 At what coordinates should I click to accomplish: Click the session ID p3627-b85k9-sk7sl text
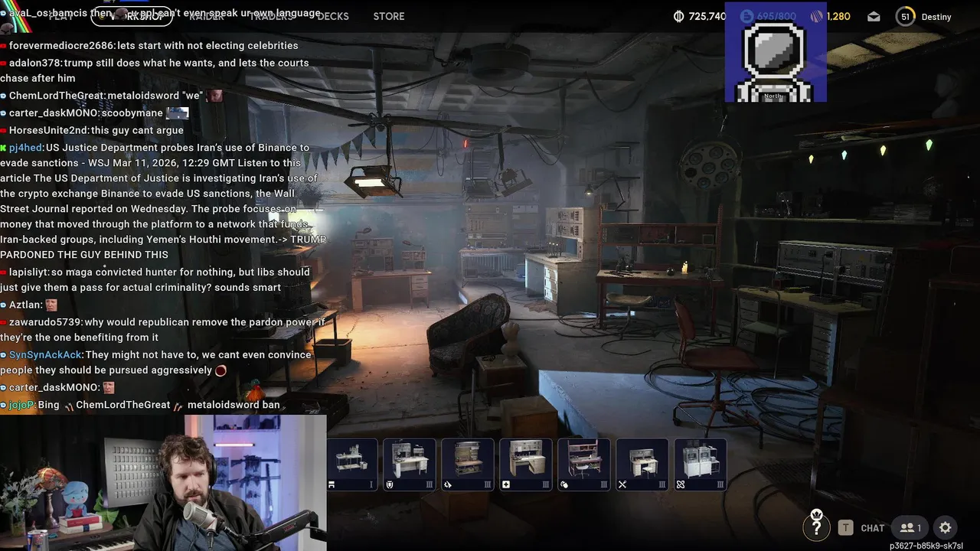pos(926,546)
